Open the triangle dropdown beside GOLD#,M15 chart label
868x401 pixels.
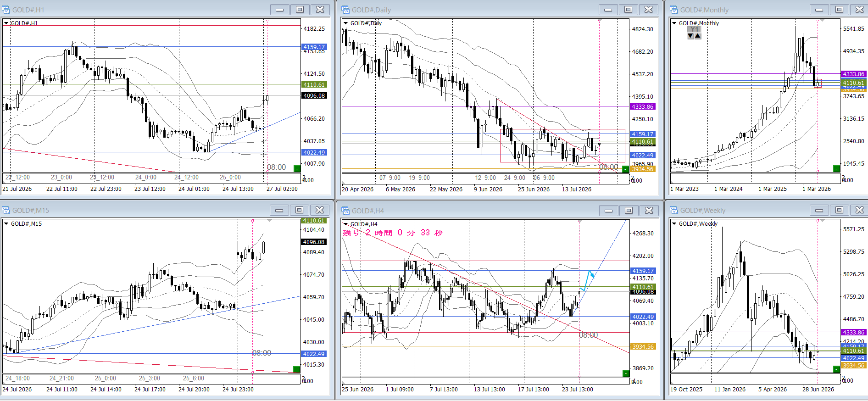click(x=6, y=223)
